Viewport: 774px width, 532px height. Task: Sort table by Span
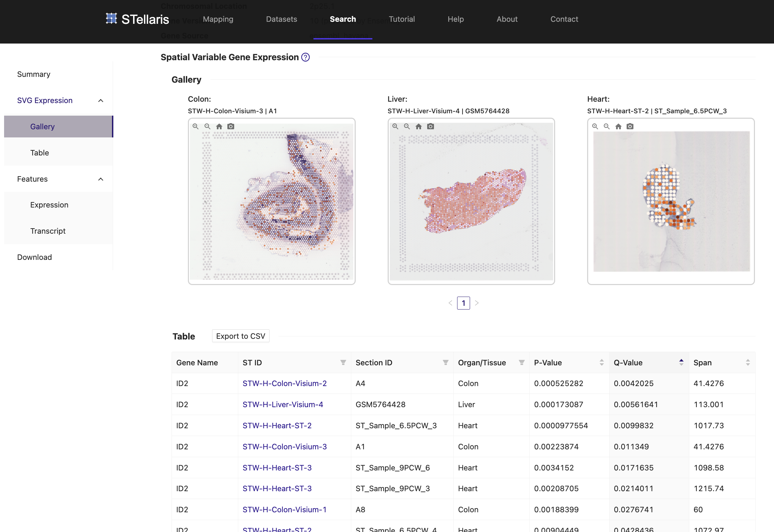point(748,363)
